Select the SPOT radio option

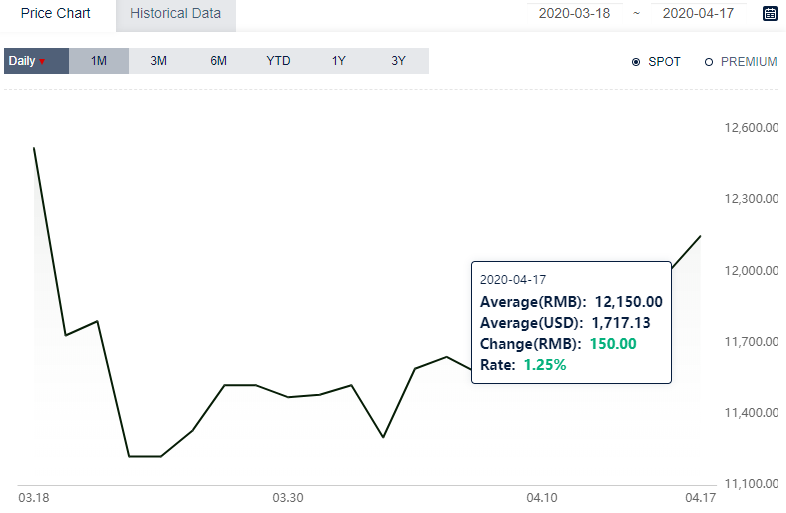[636, 62]
